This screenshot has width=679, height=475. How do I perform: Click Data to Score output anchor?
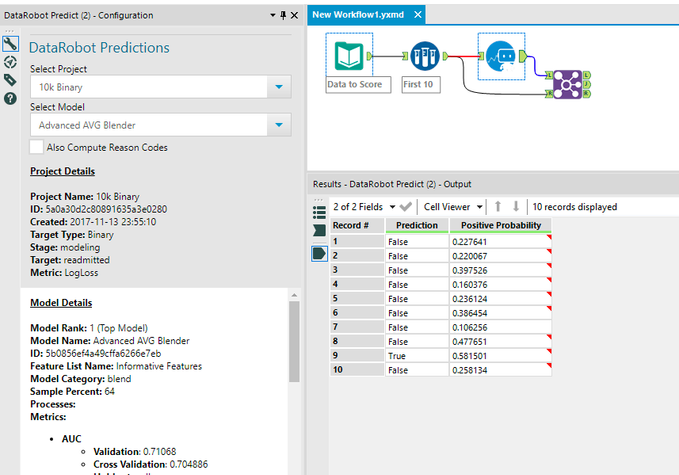[369, 56]
